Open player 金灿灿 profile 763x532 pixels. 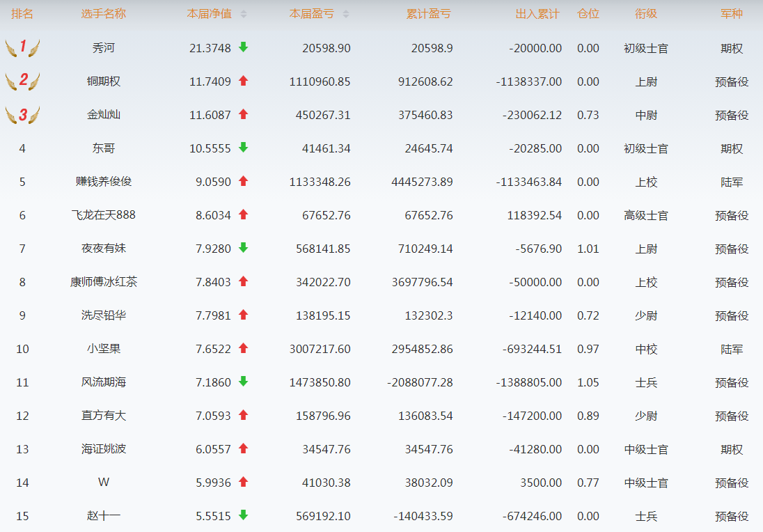point(104,115)
